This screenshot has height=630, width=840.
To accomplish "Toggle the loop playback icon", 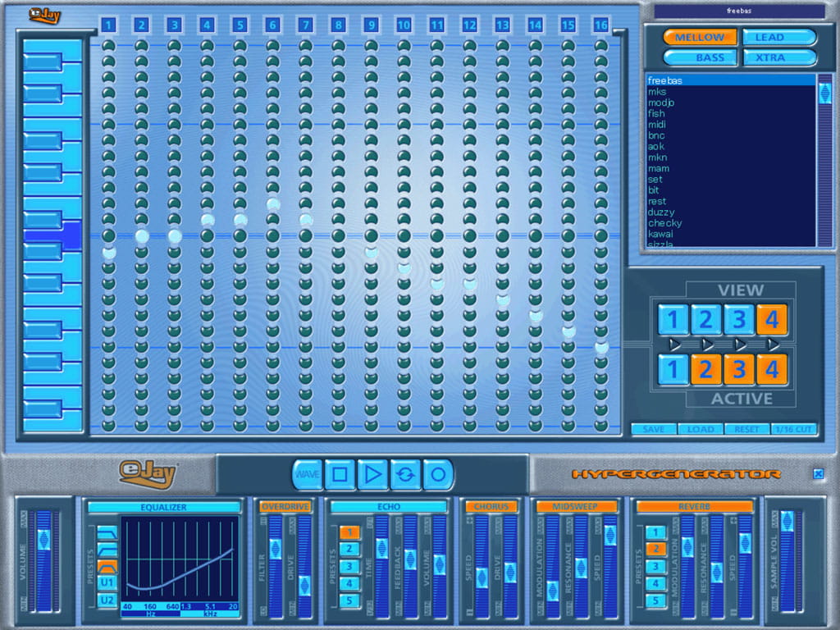I will pyautogui.click(x=405, y=474).
